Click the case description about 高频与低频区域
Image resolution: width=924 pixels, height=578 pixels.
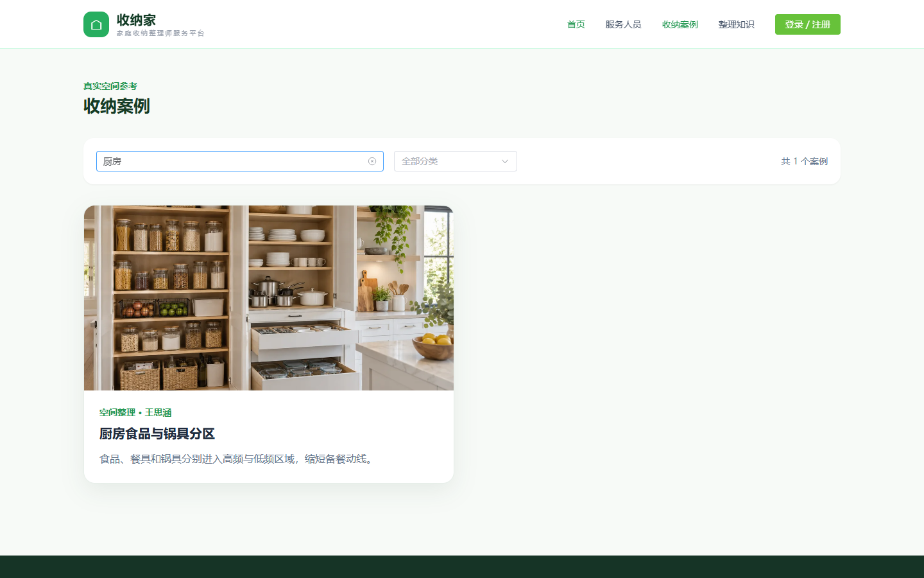point(237,459)
